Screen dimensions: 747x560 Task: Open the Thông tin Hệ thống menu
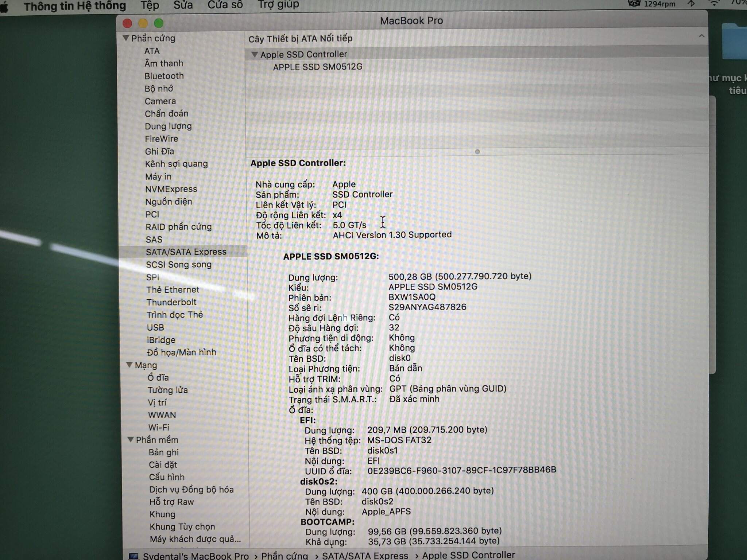click(75, 6)
